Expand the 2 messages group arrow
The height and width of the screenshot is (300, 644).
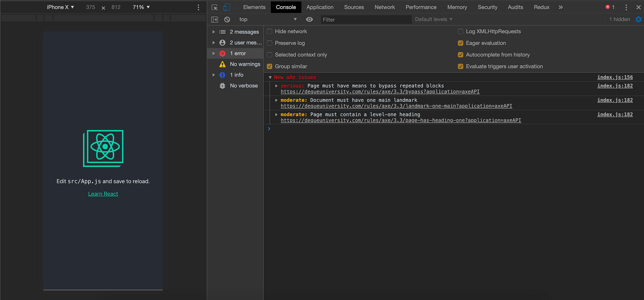tap(213, 32)
